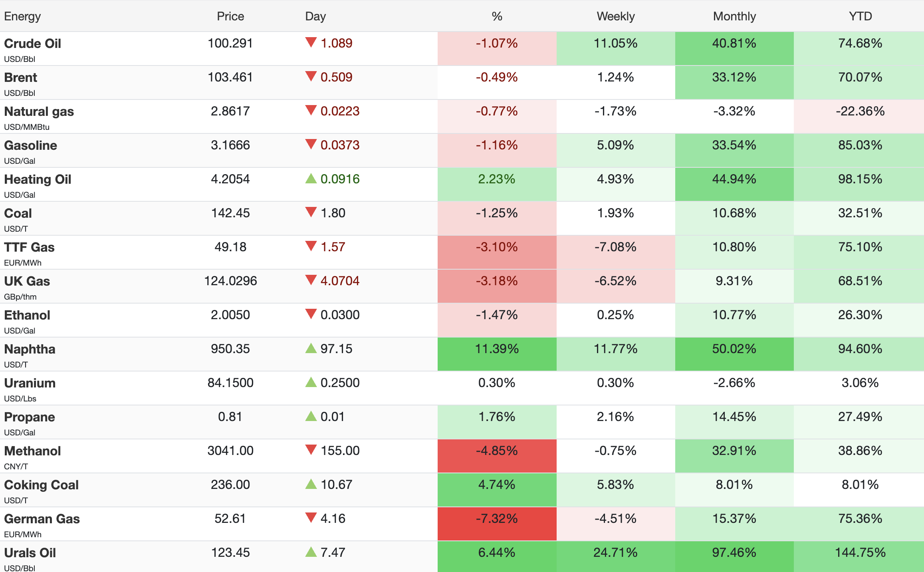924x572 pixels.
Task: Click the YTD column header
Action: pyautogui.click(x=860, y=16)
